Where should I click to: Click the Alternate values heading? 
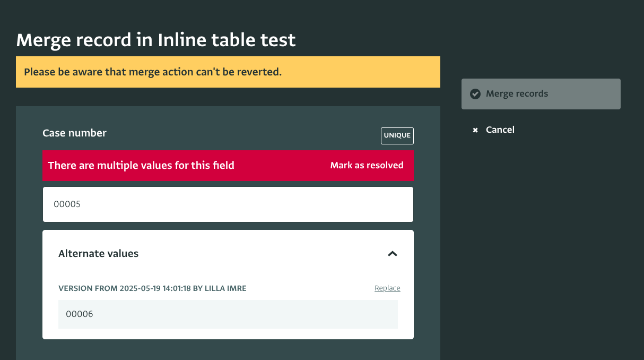click(x=98, y=254)
